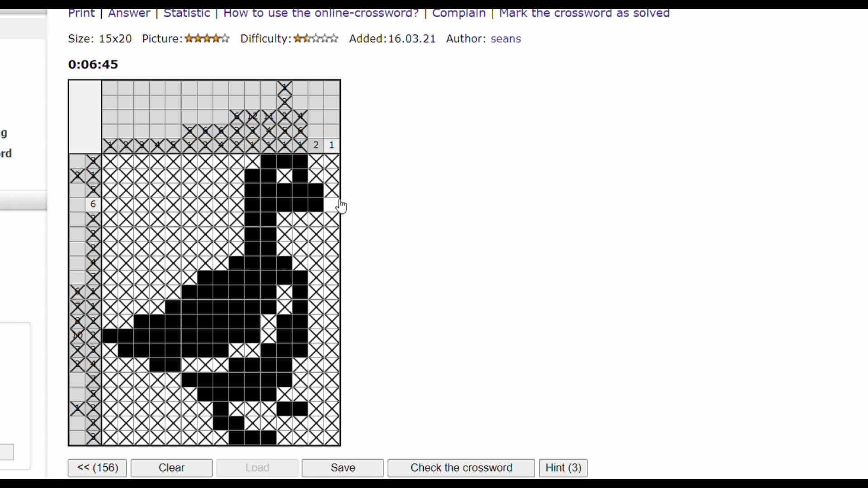Click 'Mark the crossword as solved'
This screenshot has width=868, height=488.
coord(584,13)
